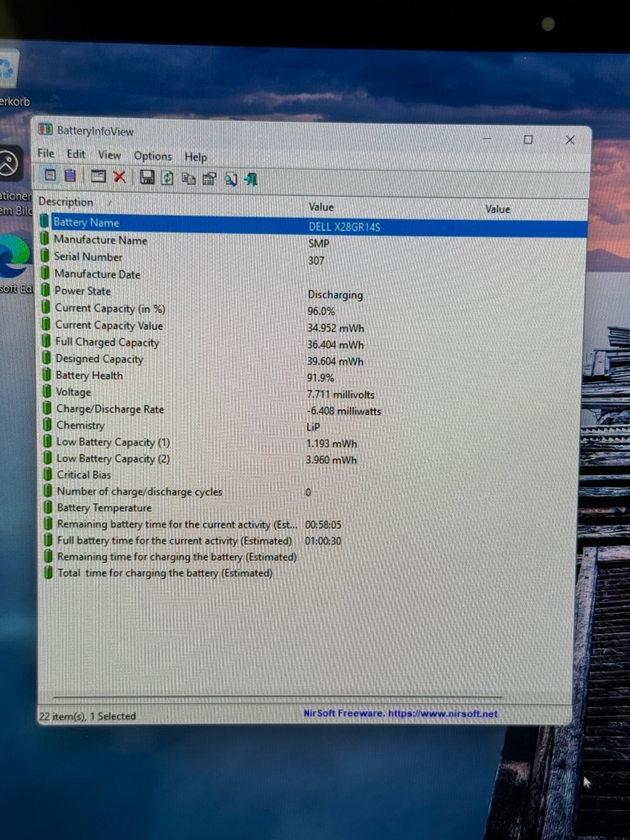
Task: Click battery icon beside Manufacture Name
Action: [x=46, y=239]
